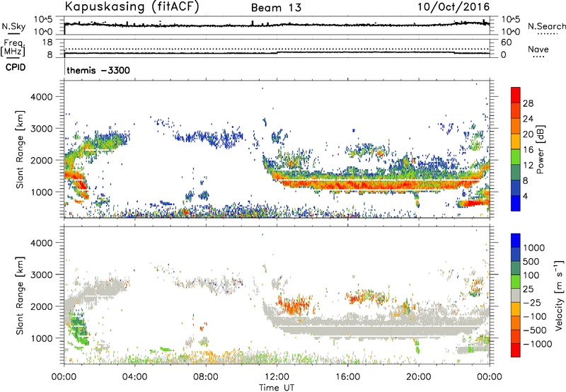Screen dimensions: 566x392
Task: Select the Beam 13 label
Action: tap(276, 8)
